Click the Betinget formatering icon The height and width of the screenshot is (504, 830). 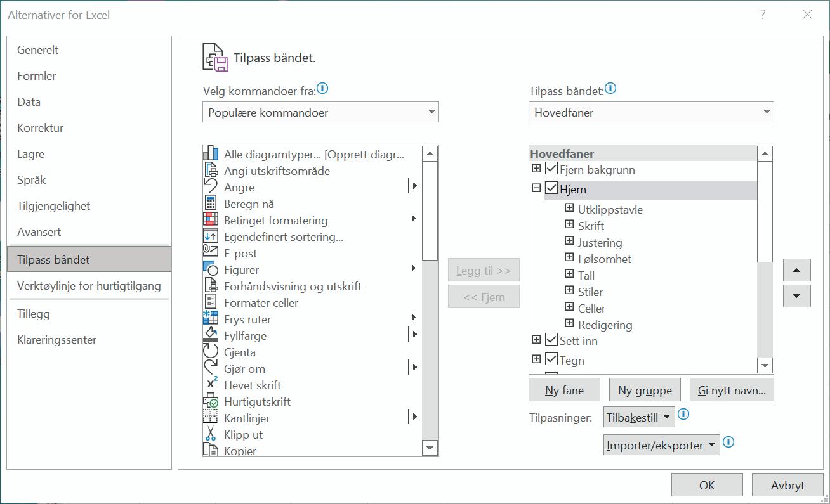point(211,220)
